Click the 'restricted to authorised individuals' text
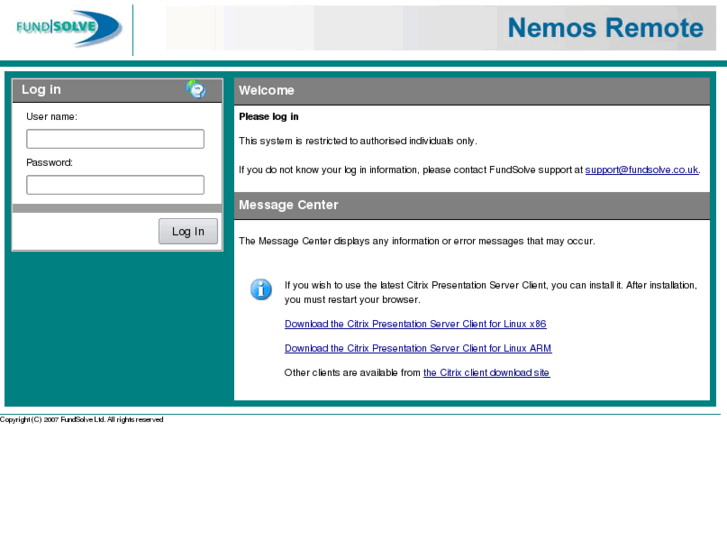The height and width of the screenshot is (545, 727). click(x=358, y=141)
